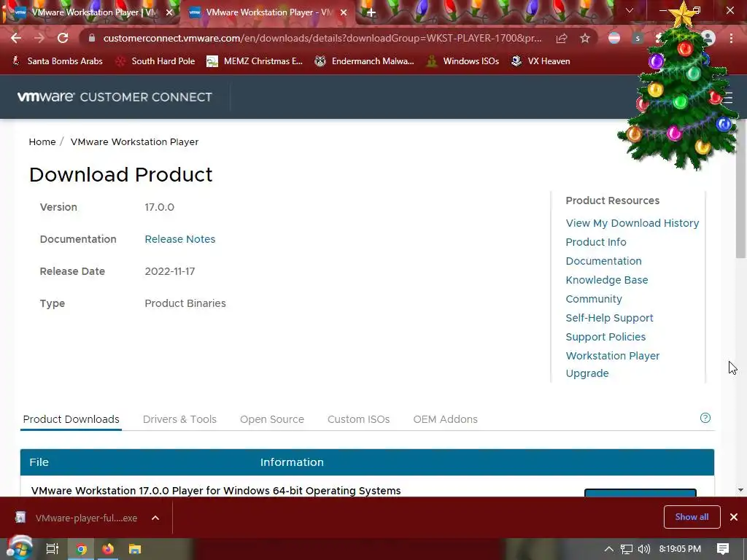Bookmark this page with the star icon
Image resolution: width=747 pixels, height=560 pixels.
[x=585, y=38]
